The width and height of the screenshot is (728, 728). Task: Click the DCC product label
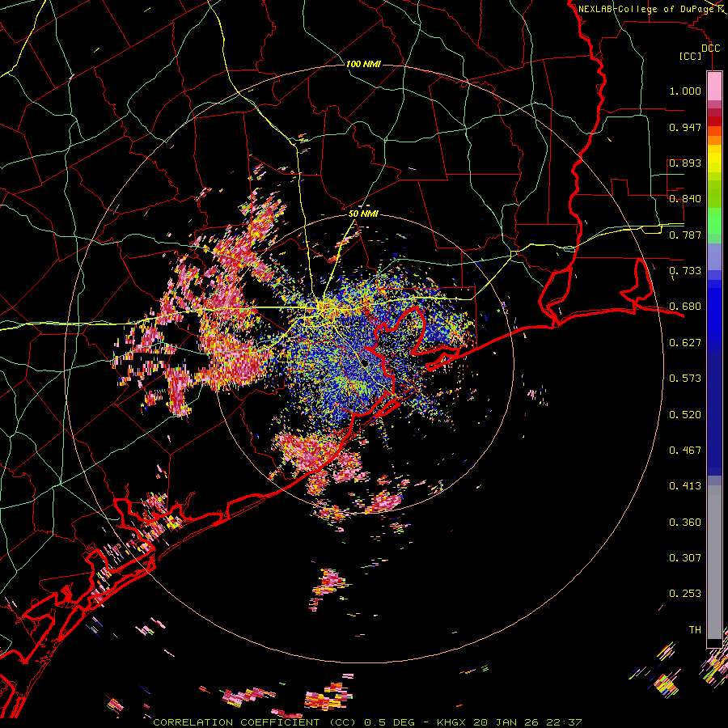(710, 49)
